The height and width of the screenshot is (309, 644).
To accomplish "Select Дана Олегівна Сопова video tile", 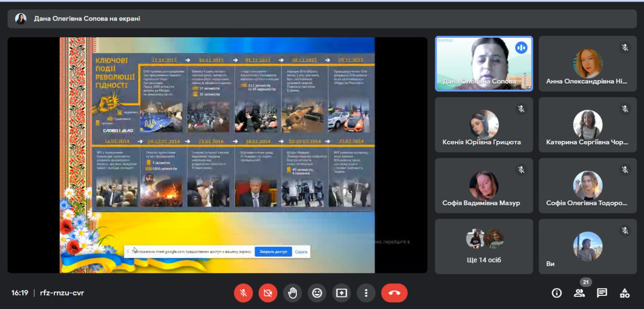I will (484, 63).
